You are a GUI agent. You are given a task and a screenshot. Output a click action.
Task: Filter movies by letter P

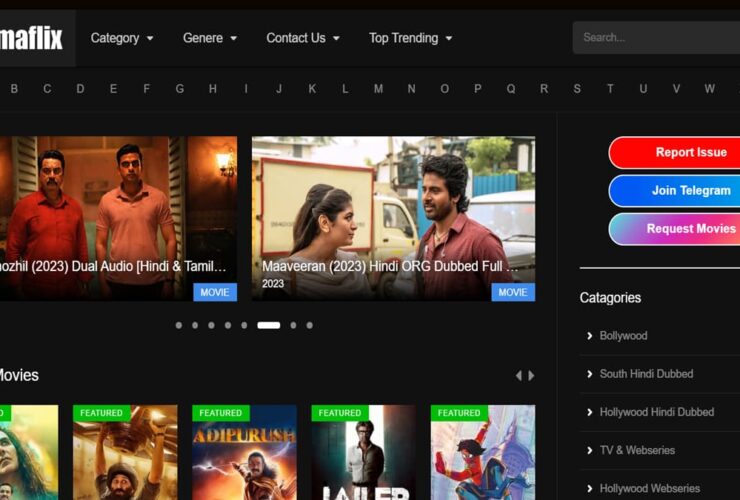coord(478,89)
